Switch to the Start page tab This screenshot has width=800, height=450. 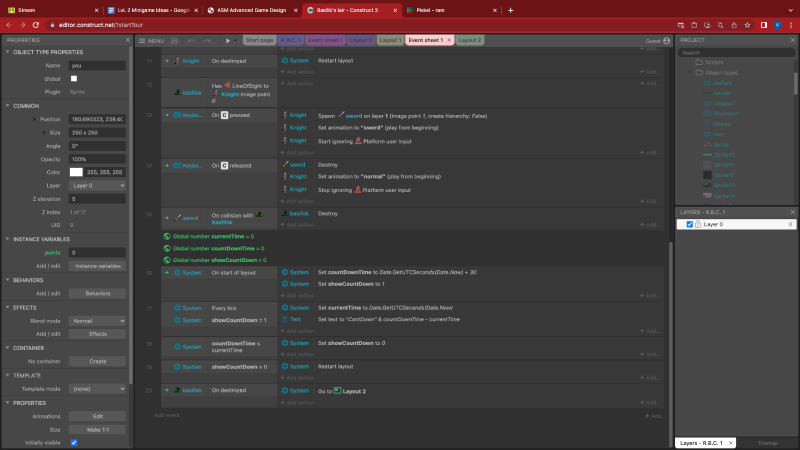[259, 40]
